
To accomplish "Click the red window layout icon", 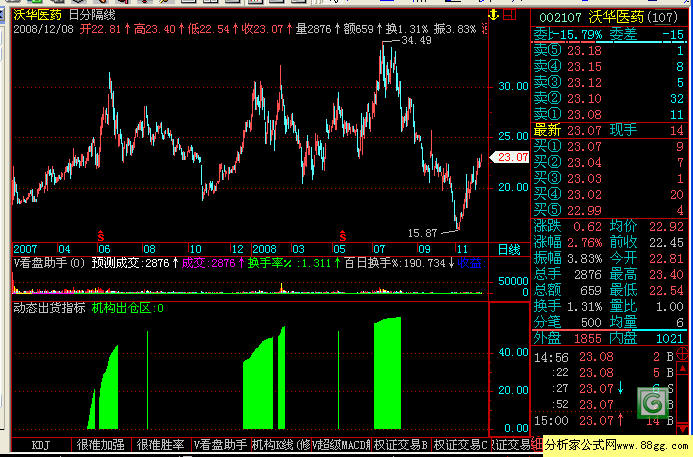I will tap(510, 15).
